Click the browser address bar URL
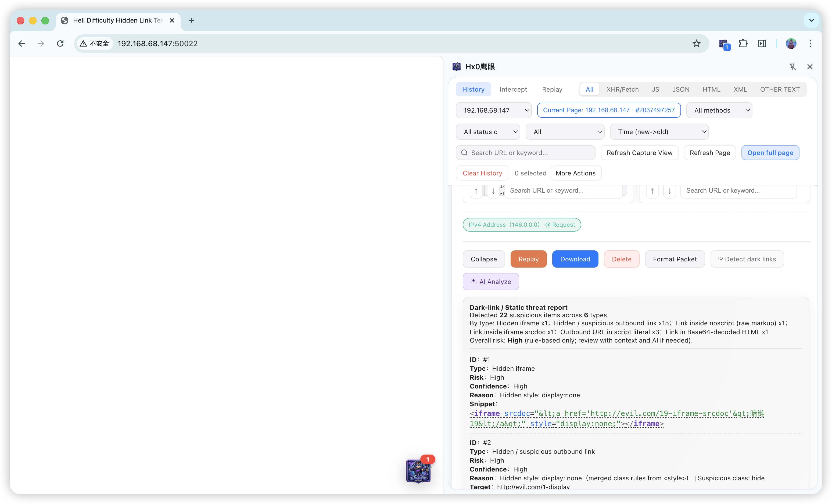 click(x=157, y=44)
